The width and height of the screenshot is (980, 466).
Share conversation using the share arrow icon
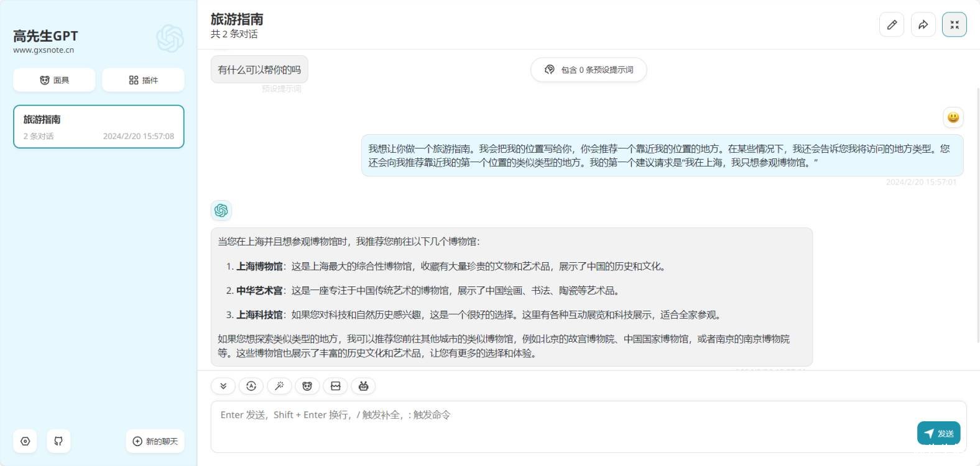[923, 25]
